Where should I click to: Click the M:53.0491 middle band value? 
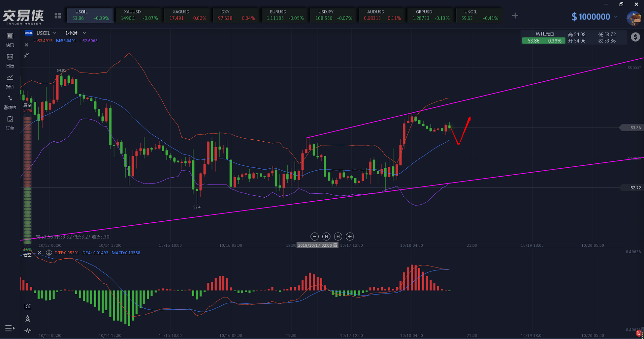[66, 41]
